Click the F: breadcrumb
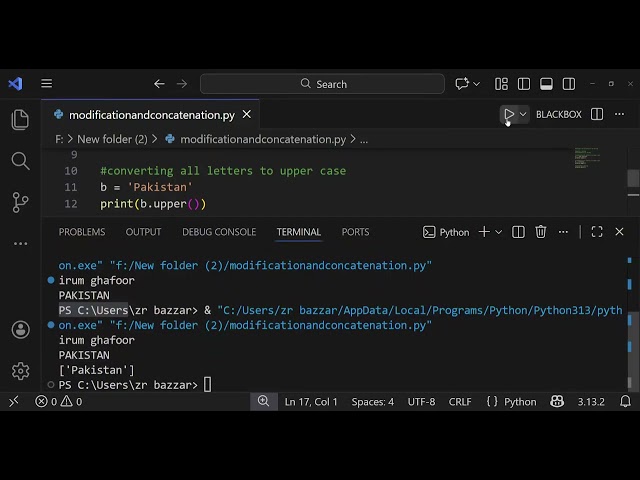The width and height of the screenshot is (640, 480). (x=59, y=139)
